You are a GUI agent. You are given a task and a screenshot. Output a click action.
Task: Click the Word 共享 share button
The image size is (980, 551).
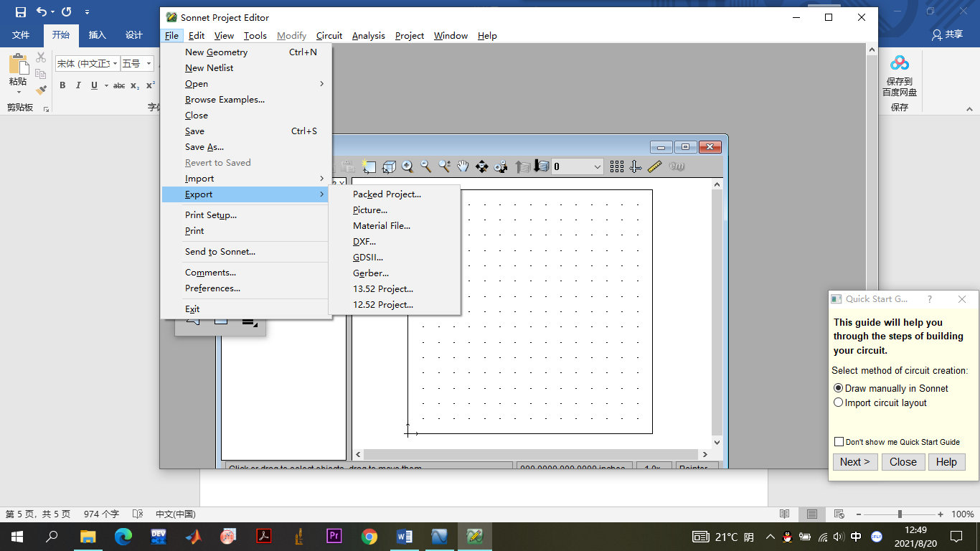pyautogui.click(x=947, y=34)
